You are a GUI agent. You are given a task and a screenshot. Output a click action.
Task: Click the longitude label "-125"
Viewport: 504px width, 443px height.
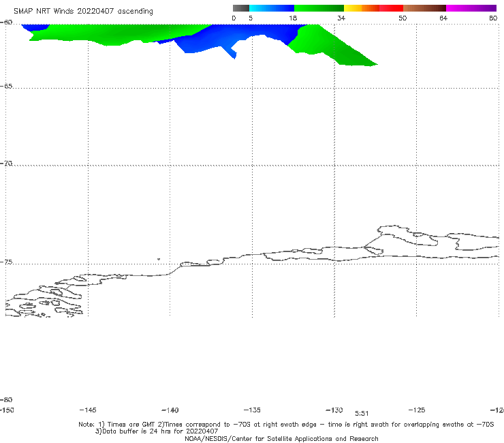(x=417, y=410)
